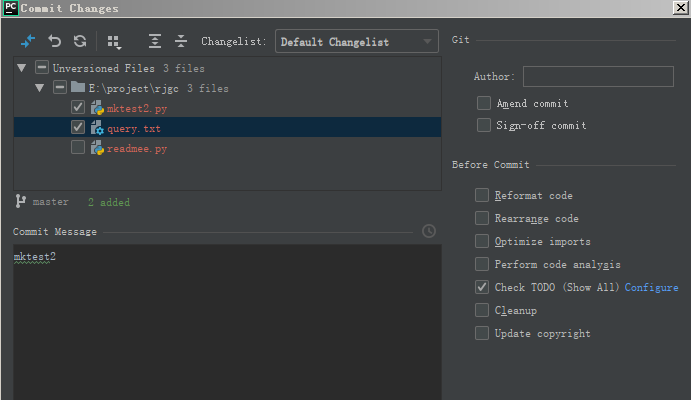Collapse the E:\project\rjgc folder node
This screenshot has height=400, width=691.
coord(40,88)
